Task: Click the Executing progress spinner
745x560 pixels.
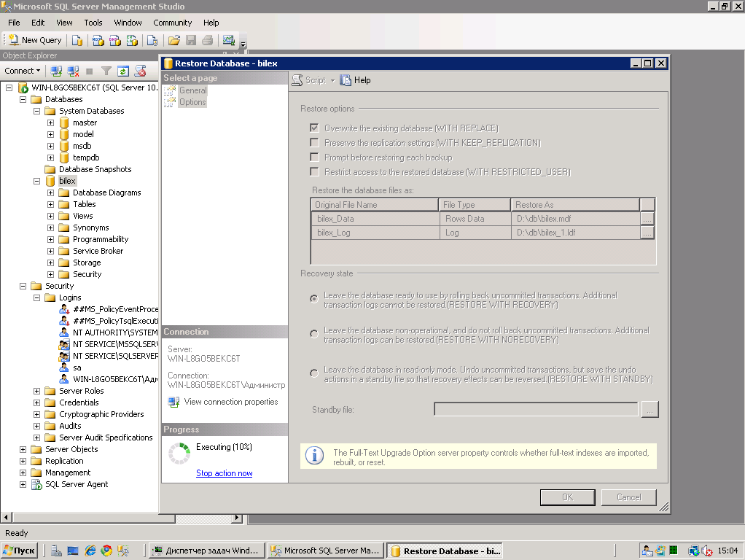Action: coord(179,454)
